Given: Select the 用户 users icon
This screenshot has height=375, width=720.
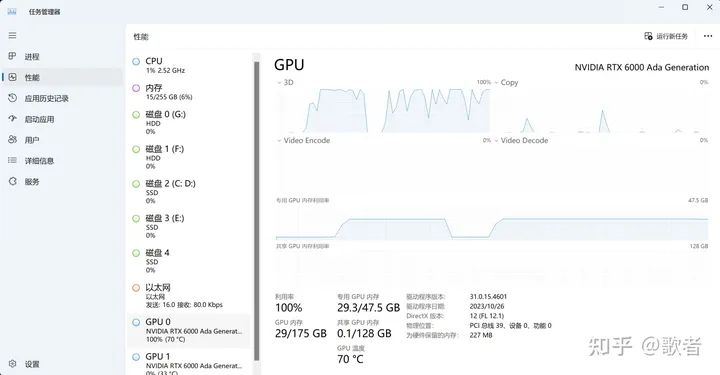Looking at the screenshot, I should (x=12, y=140).
